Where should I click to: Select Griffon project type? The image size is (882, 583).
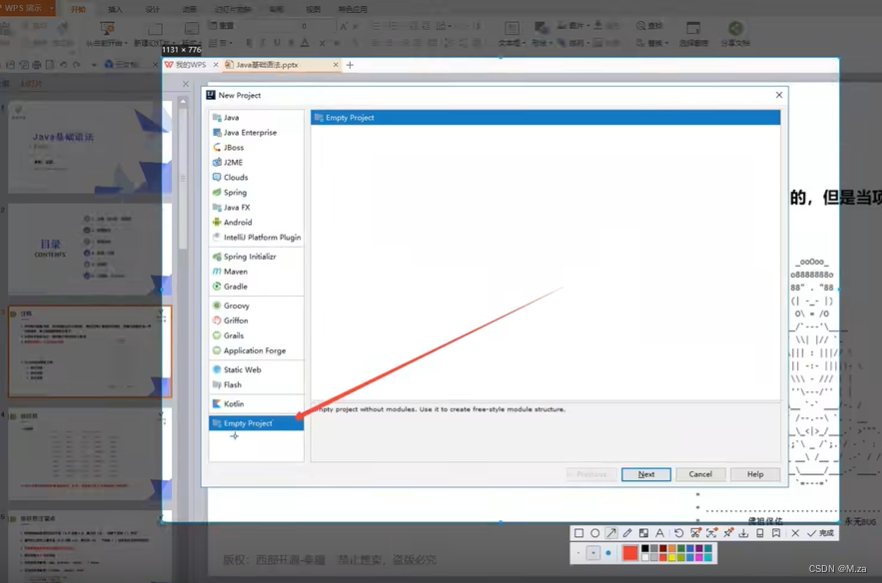point(256,321)
